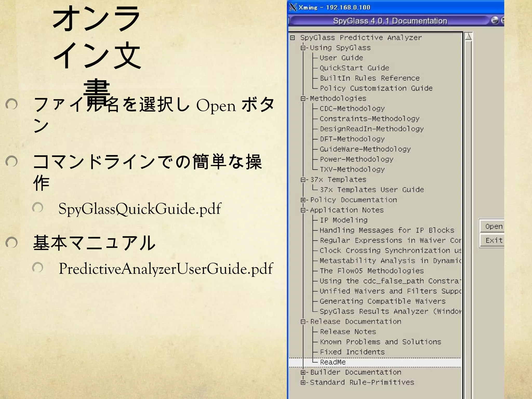Image resolution: width=532 pixels, height=399 pixels.
Task: Click the Exit button
Action: tap(492, 240)
